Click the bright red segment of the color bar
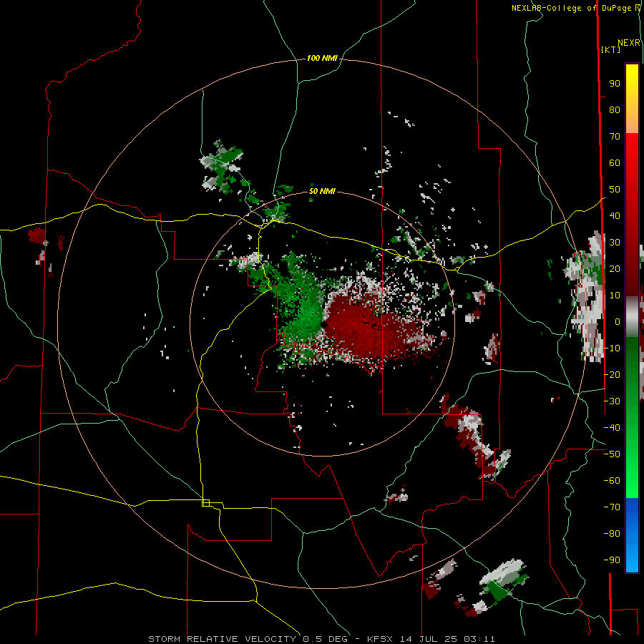The height and width of the screenshot is (644, 644). click(632, 215)
